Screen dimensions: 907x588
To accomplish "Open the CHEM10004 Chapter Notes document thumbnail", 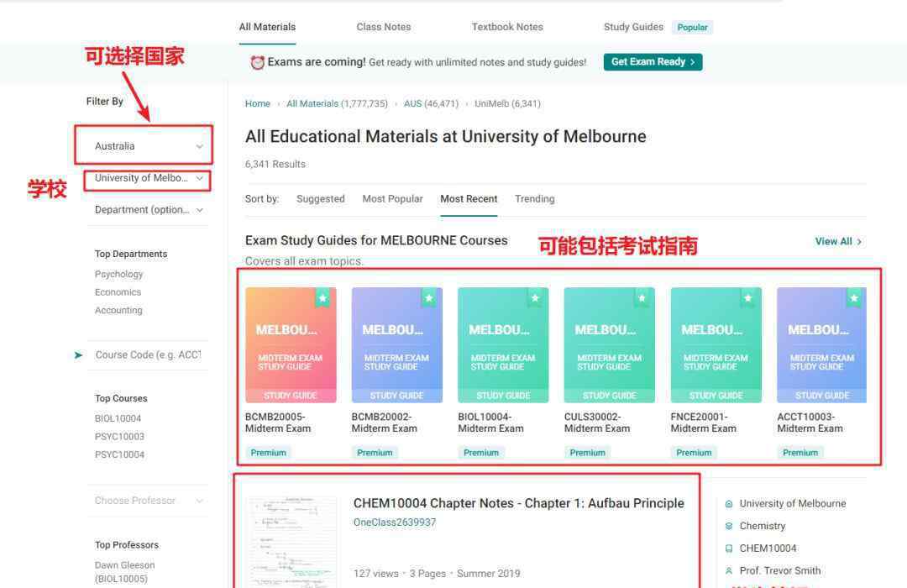I will click(x=292, y=543).
